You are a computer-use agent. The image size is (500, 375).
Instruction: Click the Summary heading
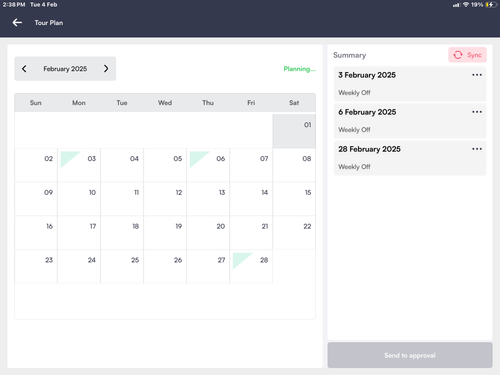[349, 55]
